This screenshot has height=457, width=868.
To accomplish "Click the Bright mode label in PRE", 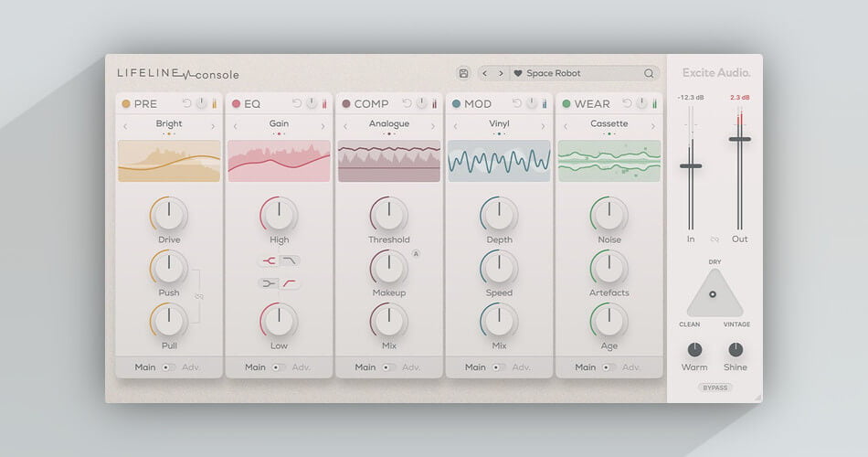I will [x=169, y=123].
